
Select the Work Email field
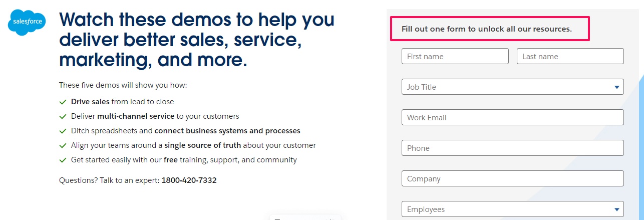coord(512,117)
